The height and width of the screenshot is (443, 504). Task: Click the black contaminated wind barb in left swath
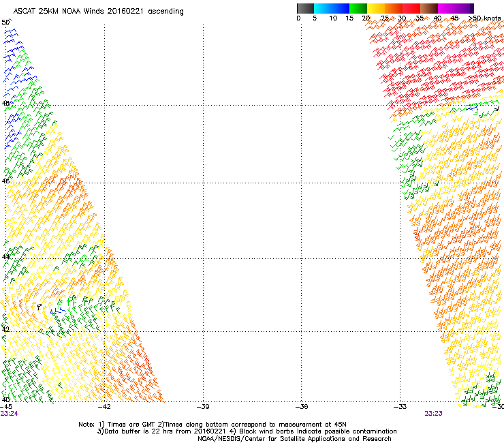point(40,307)
